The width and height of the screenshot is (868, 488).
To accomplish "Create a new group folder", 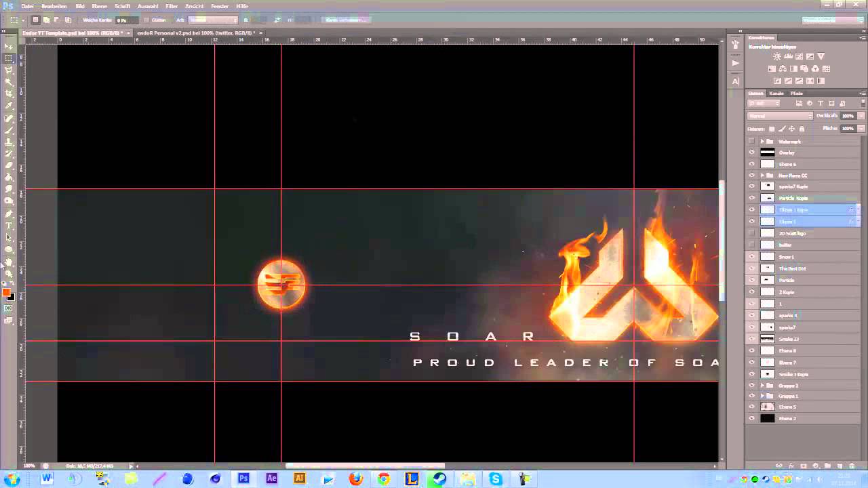I will point(828,466).
